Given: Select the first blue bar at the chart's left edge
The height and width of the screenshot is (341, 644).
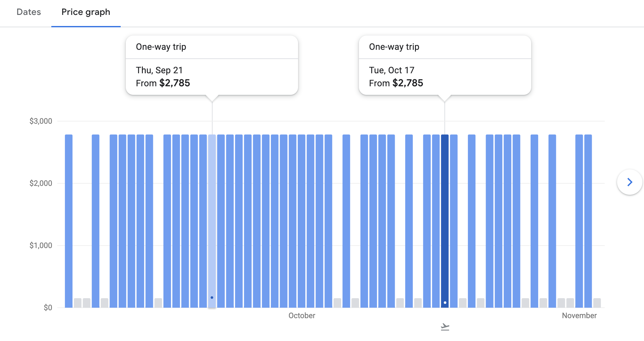Looking at the screenshot, I should click(69, 221).
